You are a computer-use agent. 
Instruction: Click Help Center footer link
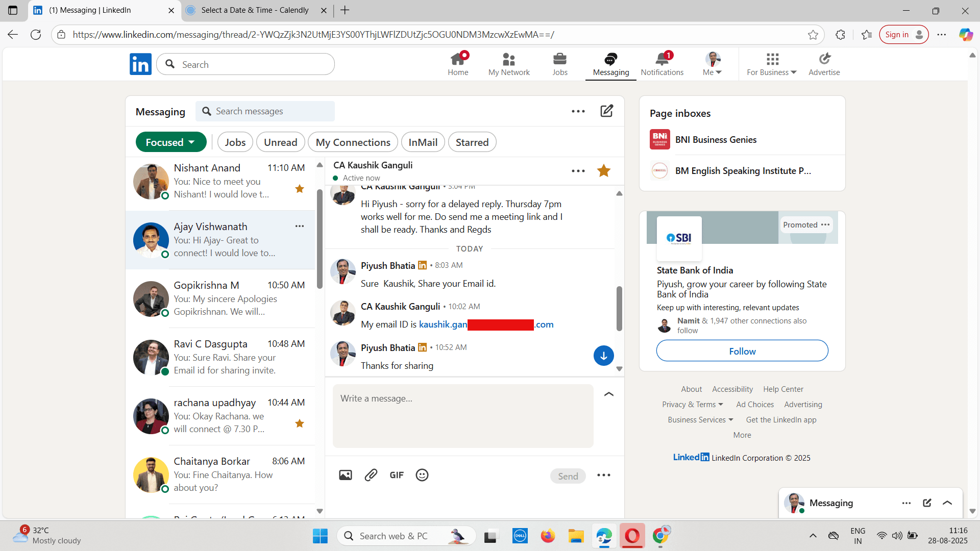point(783,389)
